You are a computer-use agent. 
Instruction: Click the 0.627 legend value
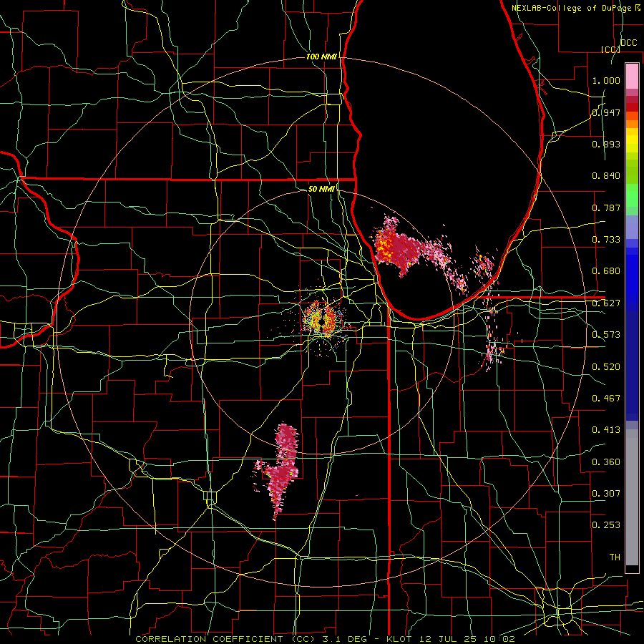click(606, 303)
